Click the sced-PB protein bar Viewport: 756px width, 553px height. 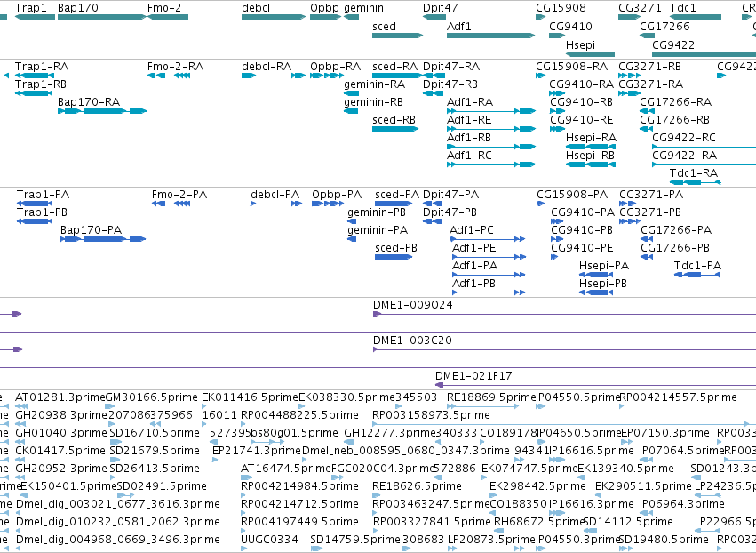click(394, 257)
